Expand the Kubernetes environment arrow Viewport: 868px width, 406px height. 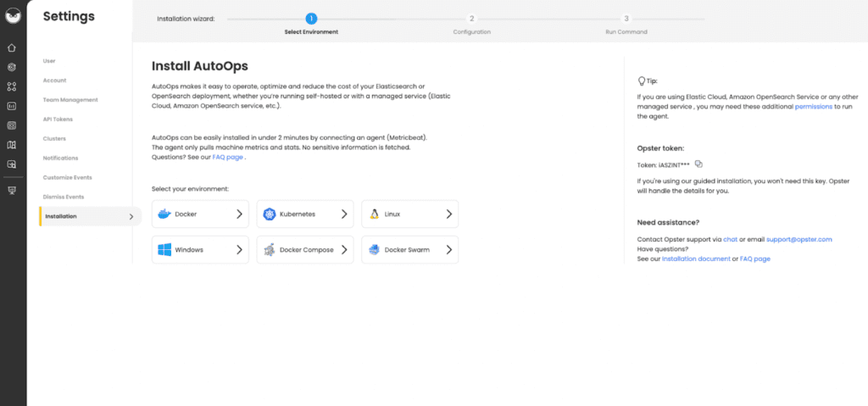pyautogui.click(x=344, y=214)
